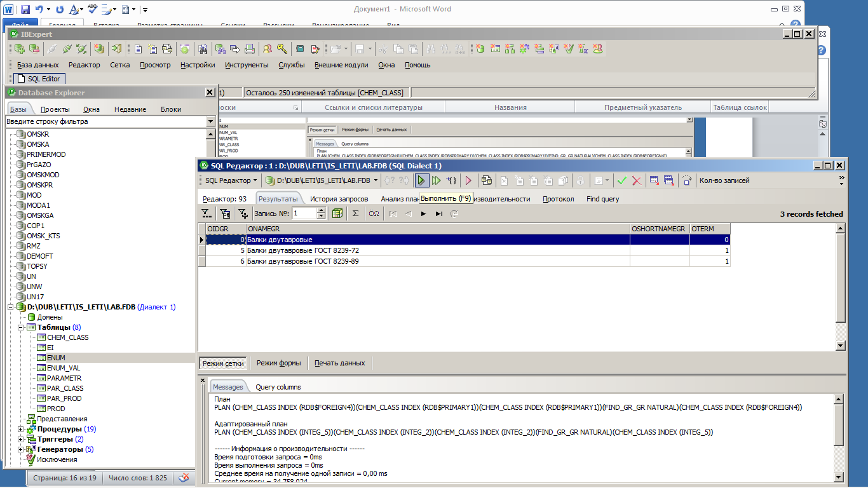Click the pink Debug play icon in SQL editor

tap(468, 180)
